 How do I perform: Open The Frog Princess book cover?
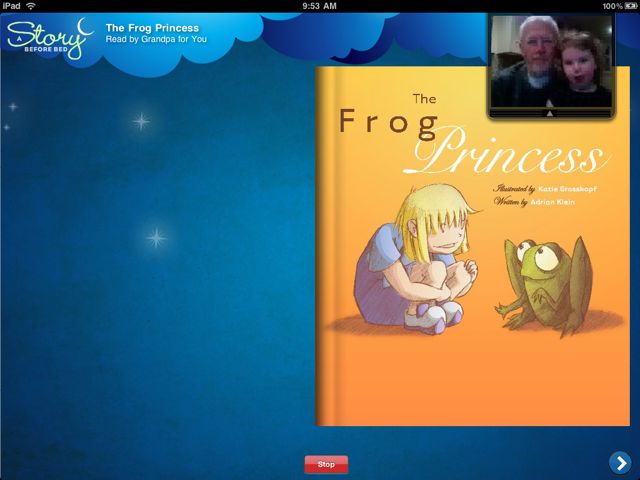coord(473,246)
